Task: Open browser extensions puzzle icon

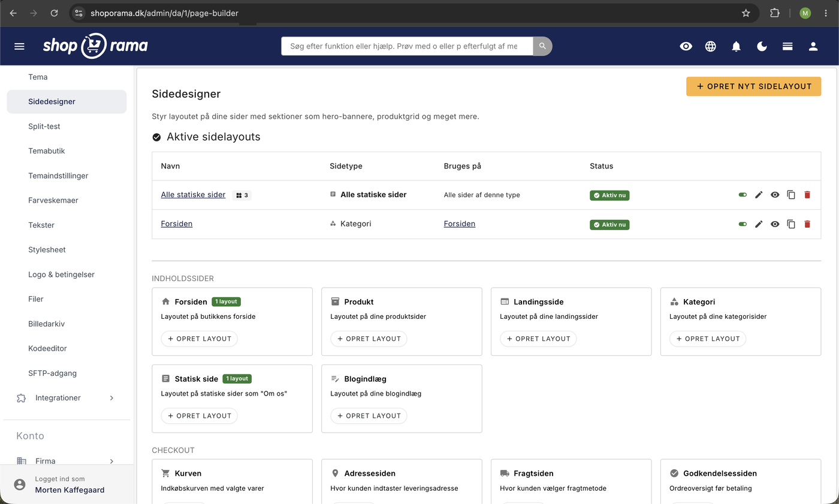Action: click(x=775, y=13)
